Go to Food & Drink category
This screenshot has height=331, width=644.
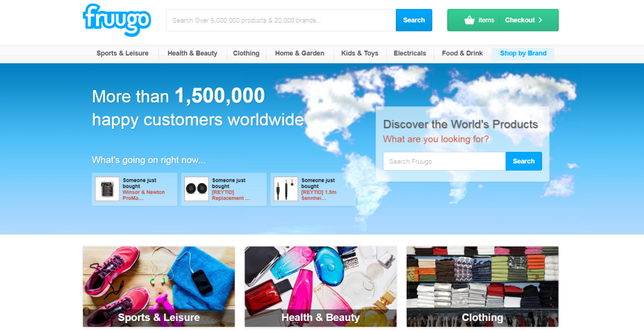click(462, 53)
